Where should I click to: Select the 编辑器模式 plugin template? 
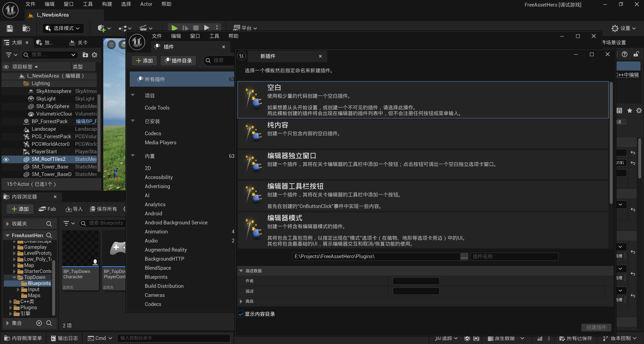(423, 230)
